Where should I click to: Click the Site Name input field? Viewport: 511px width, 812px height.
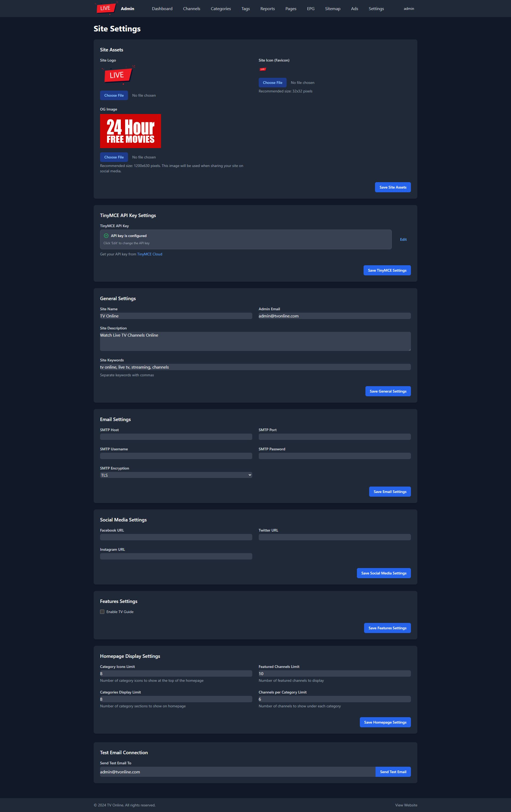(x=176, y=316)
